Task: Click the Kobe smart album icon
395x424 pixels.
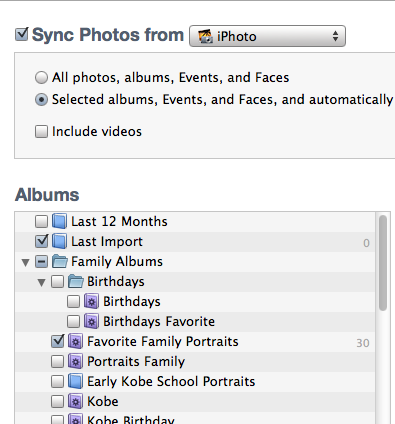Action: click(x=75, y=401)
